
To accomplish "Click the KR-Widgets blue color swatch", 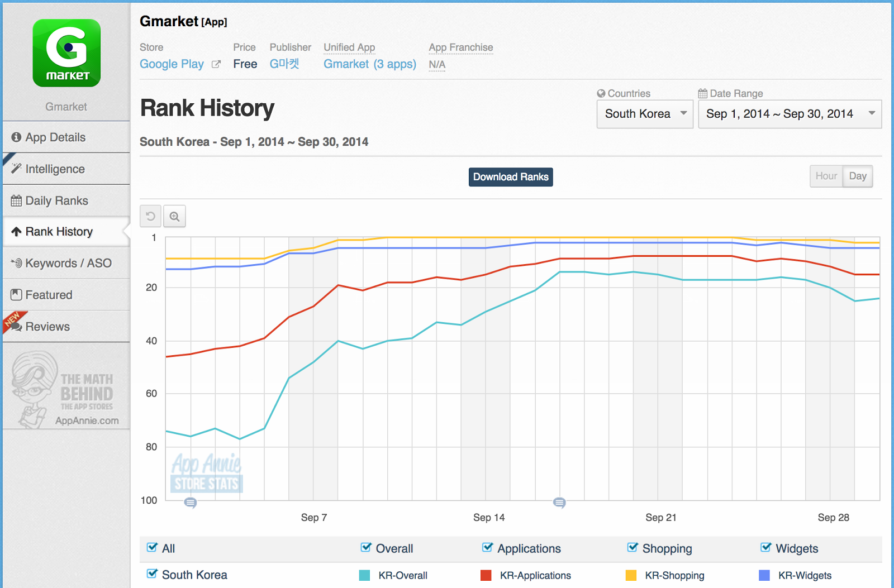I will (764, 575).
